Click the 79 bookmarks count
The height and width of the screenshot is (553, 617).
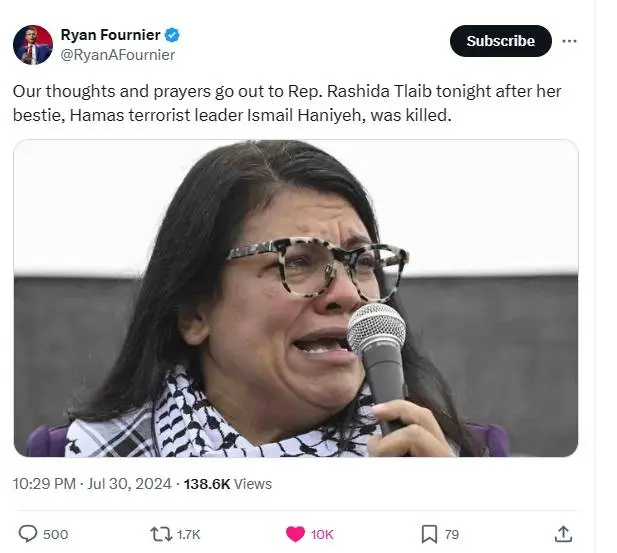click(452, 534)
